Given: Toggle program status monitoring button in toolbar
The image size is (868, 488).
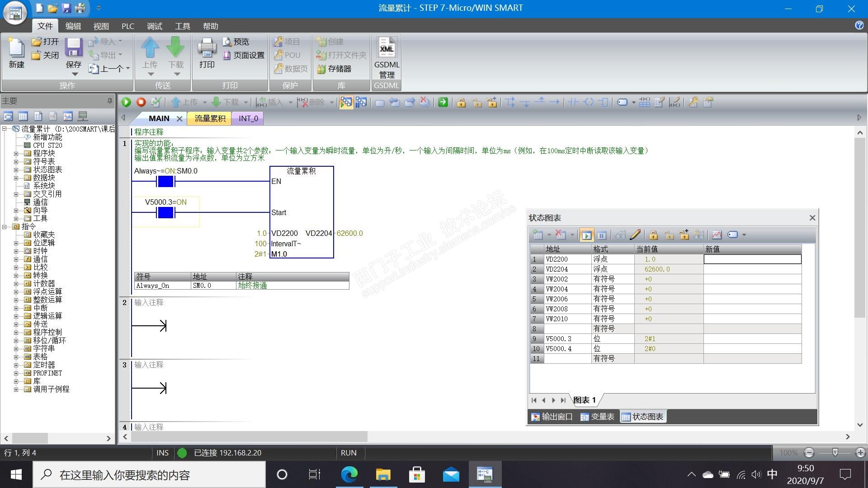Looking at the screenshot, I should [x=346, y=103].
